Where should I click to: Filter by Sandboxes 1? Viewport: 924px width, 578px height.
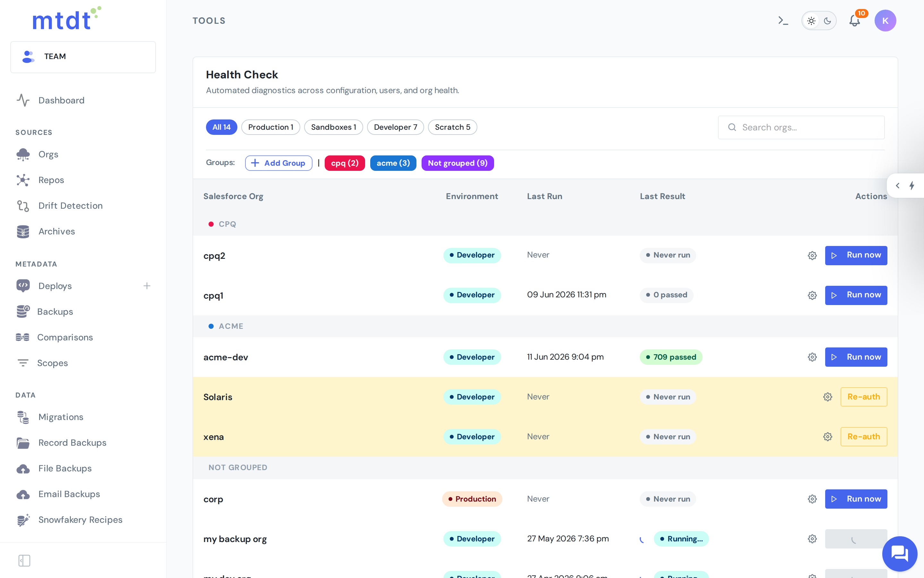coord(333,127)
